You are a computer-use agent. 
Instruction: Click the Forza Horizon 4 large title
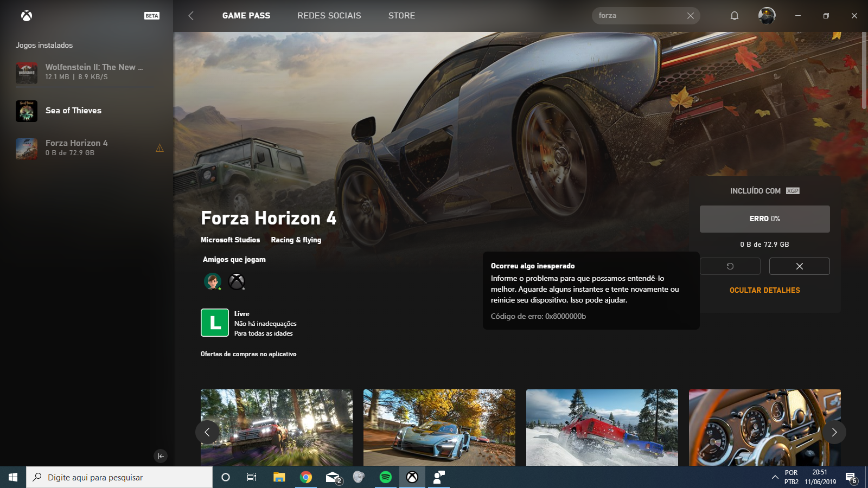point(269,218)
